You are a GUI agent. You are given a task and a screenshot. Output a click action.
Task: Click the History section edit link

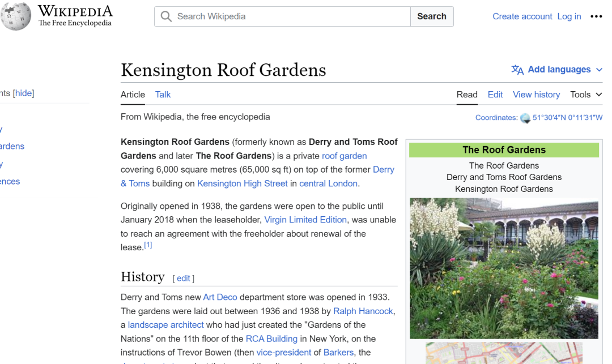pos(184,279)
